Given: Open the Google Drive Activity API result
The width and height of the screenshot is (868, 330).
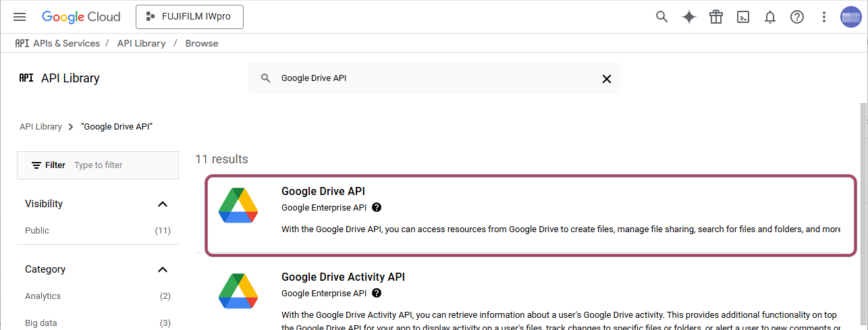Looking at the screenshot, I should point(343,277).
